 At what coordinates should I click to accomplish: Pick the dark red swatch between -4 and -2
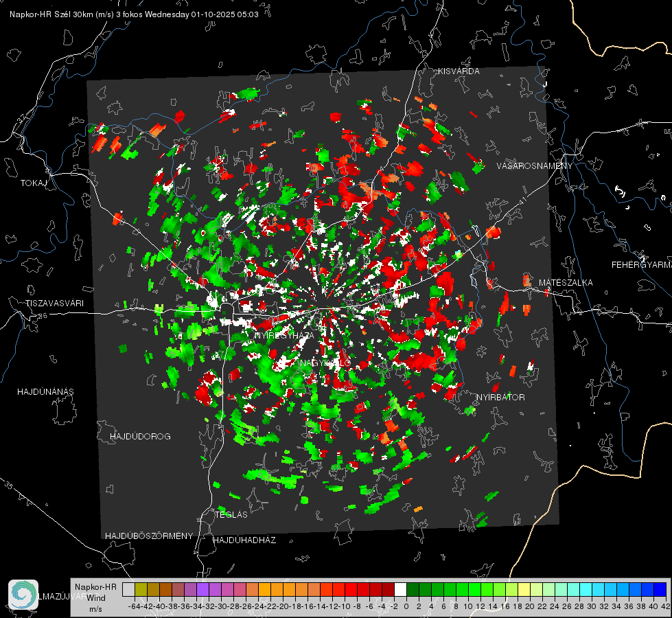coord(388,589)
